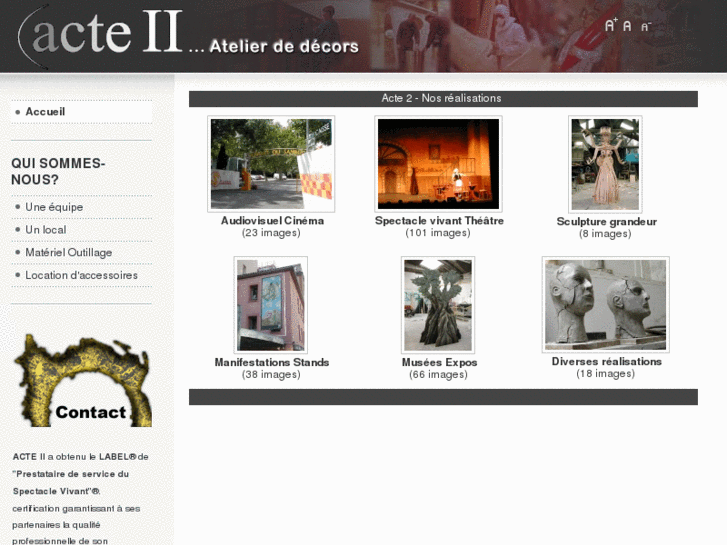Open the Une équipe page
727x545 pixels.
pos(54,207)
